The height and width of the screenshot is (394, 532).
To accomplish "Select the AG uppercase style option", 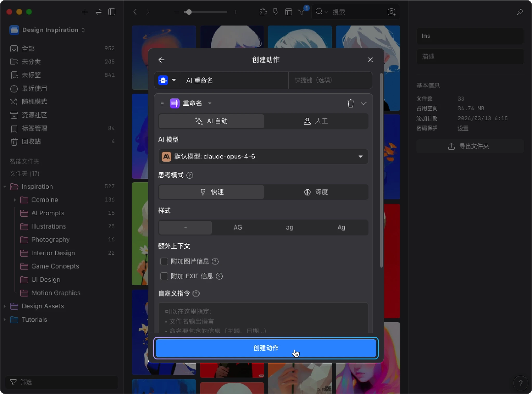I will click(238, 228).
